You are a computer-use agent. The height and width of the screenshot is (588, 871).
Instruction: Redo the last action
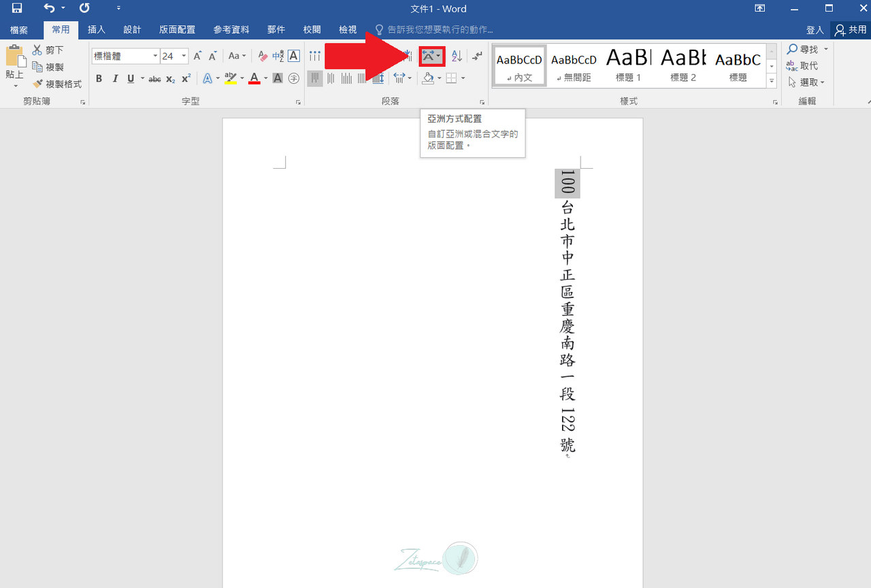[x=84, y=9]
